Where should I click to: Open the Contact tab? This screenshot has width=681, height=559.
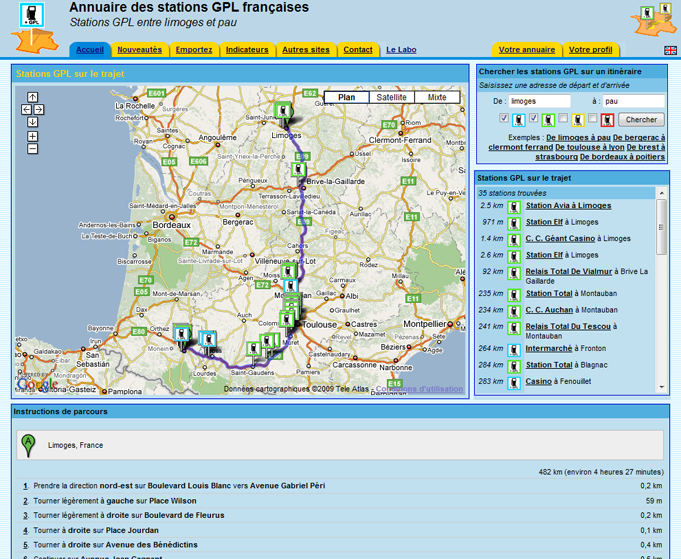[358, 50]
